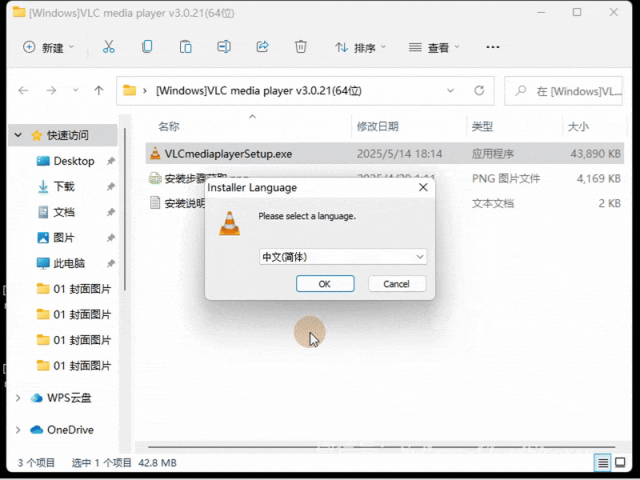Click the Copy icon in toolbar
This screenshot has height=480, width=640.
point(147,47)
